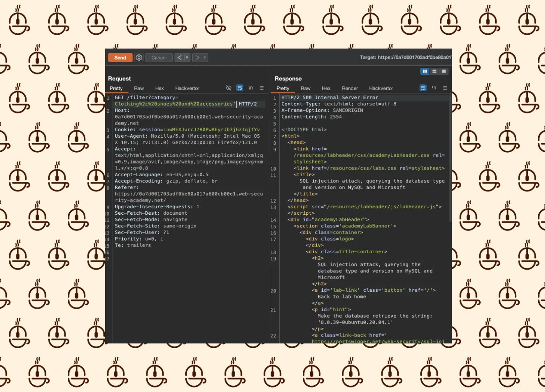Go back to the previous request with the left arrow
Image resolution: width=545 pixels, height=392 pixels.
179,58
